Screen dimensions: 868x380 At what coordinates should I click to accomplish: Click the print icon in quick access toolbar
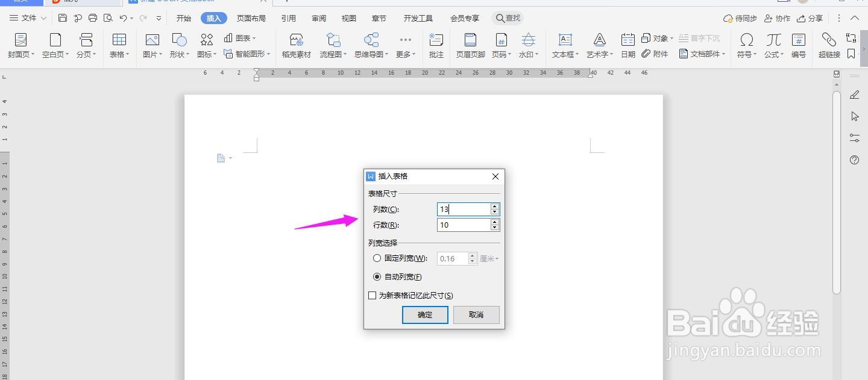tap(93, 18)
